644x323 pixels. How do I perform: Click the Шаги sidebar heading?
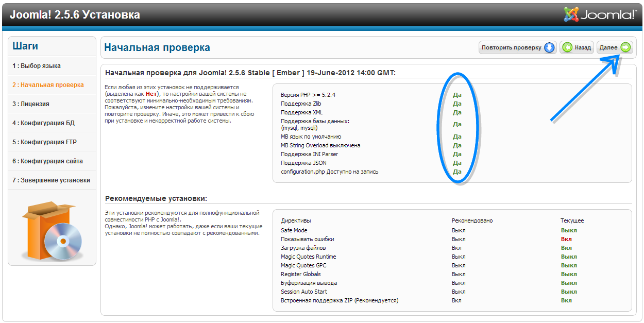pos(25,46)
